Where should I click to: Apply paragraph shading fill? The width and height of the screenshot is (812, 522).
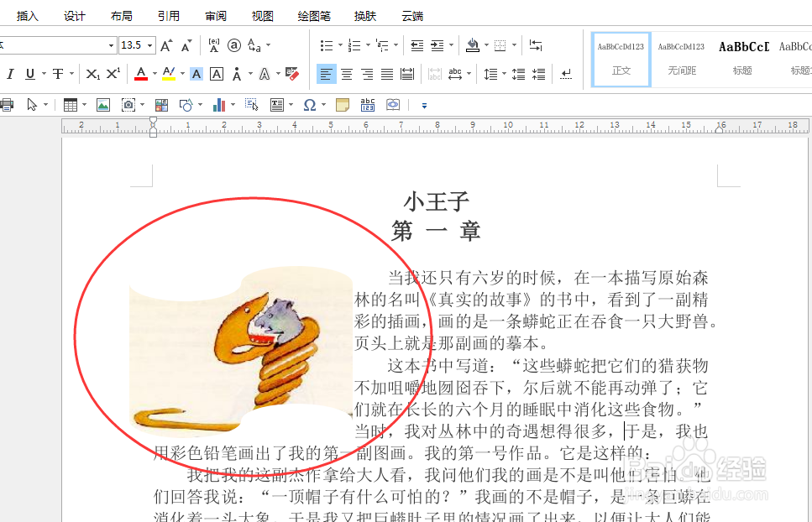[x=472, y=45]
